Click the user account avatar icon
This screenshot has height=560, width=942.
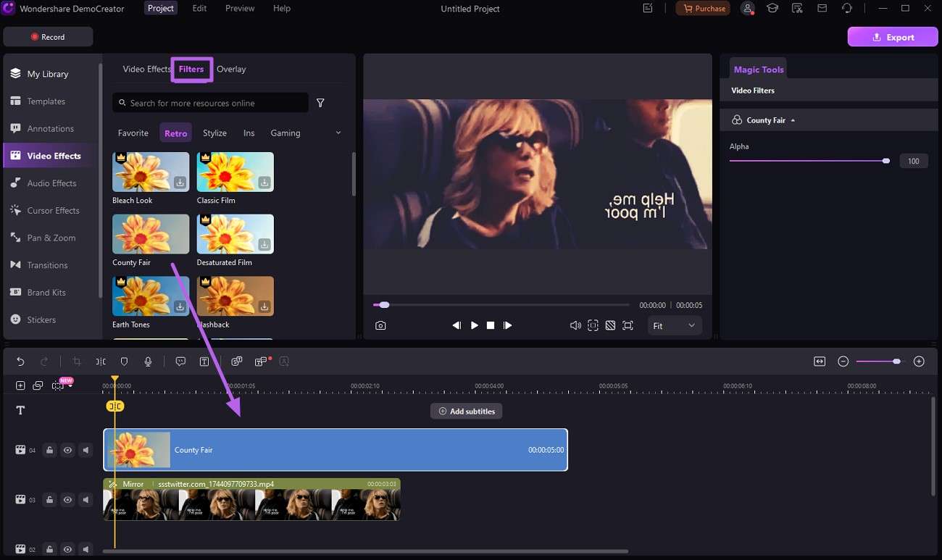pos(748,9)
